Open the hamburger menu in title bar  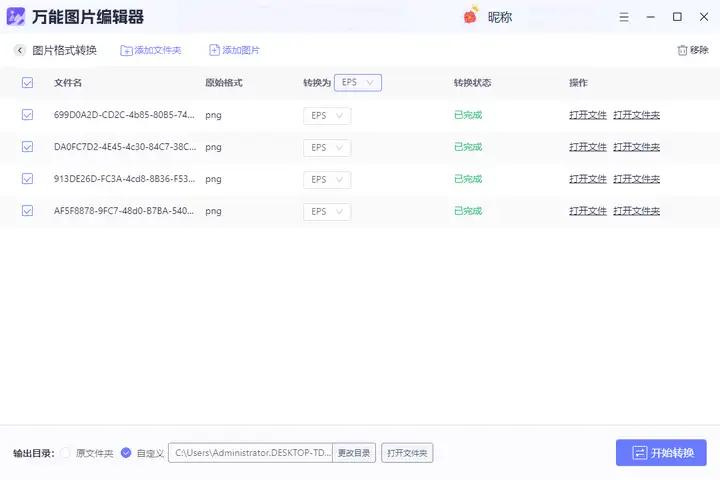(626, 16)
